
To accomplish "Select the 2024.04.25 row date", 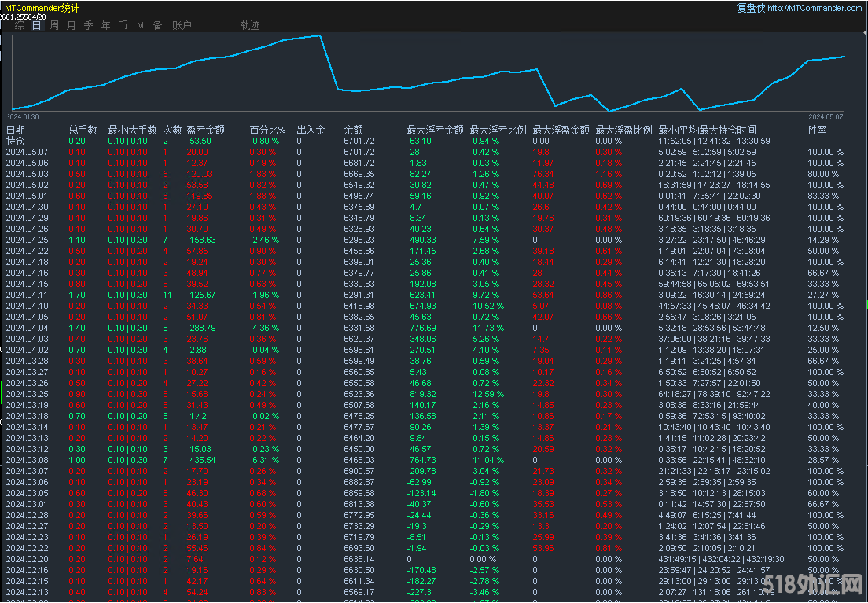I will click(27, 240).
